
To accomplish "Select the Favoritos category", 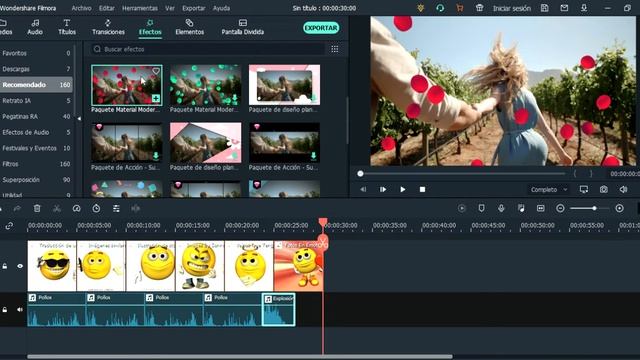I will click(x=36, y=53).
